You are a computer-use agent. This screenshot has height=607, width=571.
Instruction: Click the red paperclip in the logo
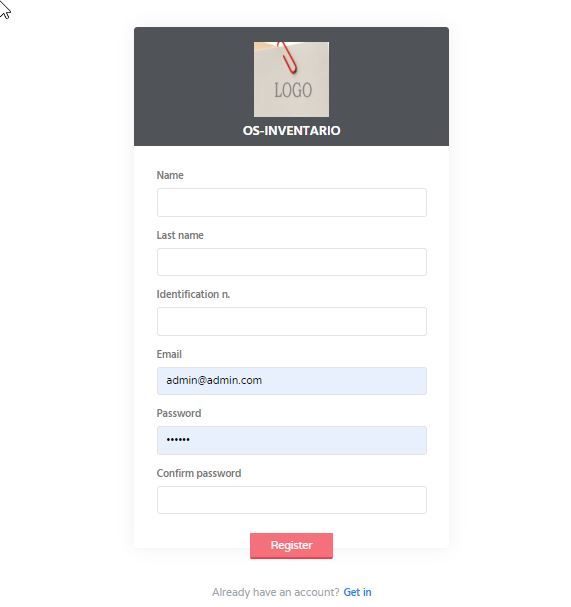pos(287,57)
